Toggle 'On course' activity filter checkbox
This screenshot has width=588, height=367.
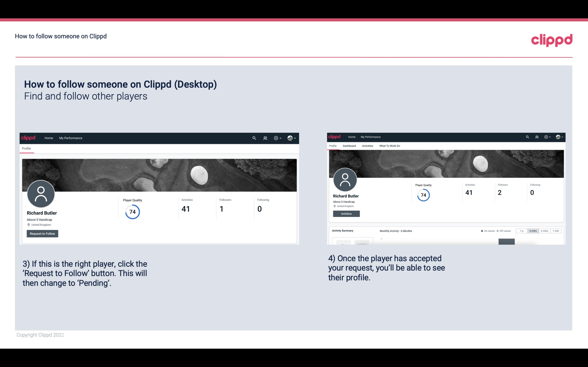click(481, 231)
